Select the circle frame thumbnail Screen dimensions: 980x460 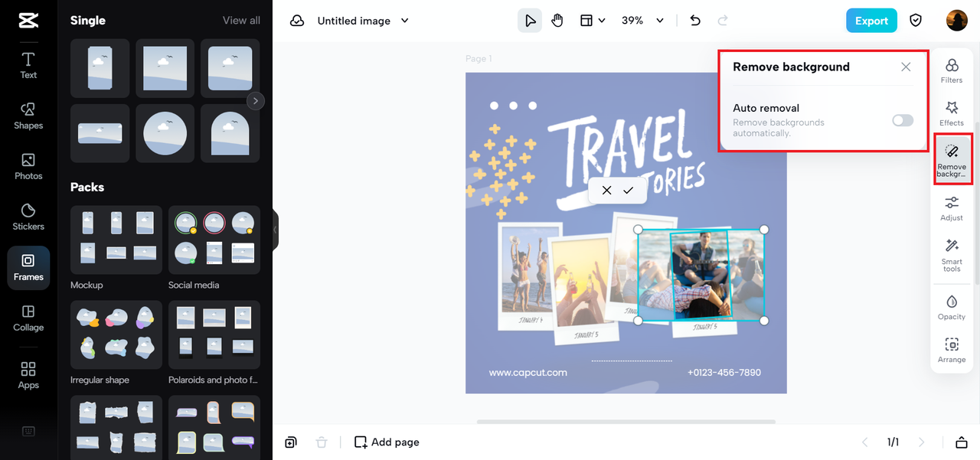(x=165, y=132)
